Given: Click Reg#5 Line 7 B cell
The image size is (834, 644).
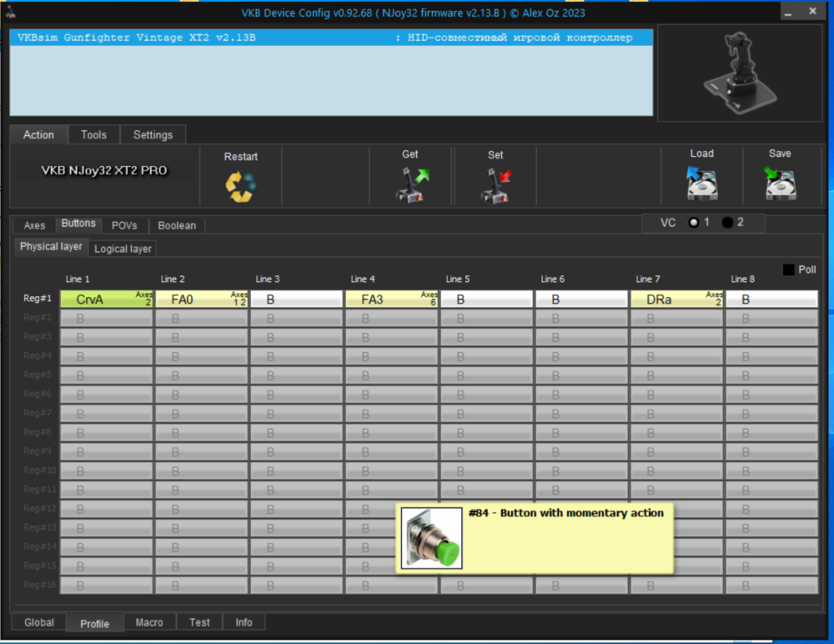Looking at the screenshot, I should (676, 375).
